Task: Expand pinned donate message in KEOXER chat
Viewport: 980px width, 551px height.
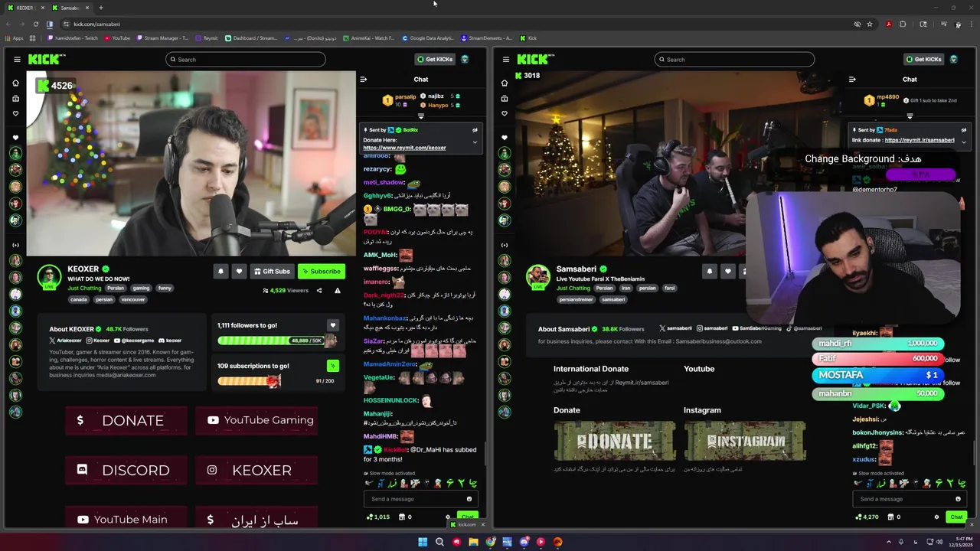Action: tap(475, 142)
